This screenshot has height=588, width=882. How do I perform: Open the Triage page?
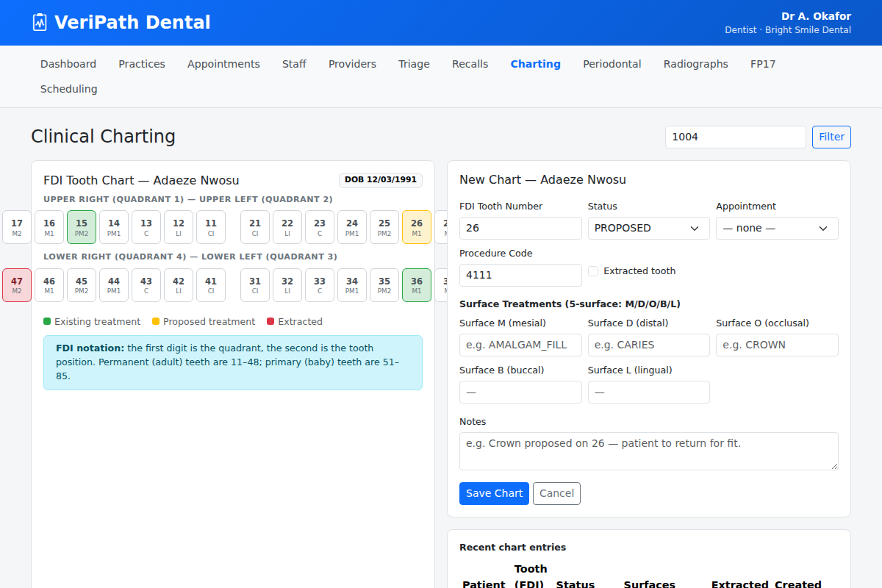pos(414,64)
